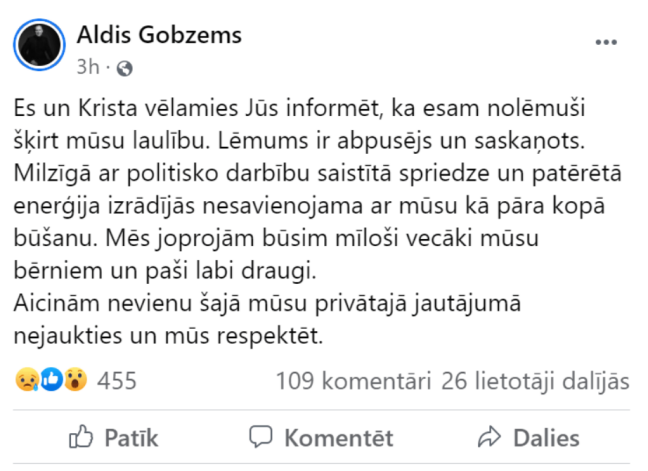648x471 pixels.
Task: Click the speech bubble comment icon
Action: [x=261, y=437]
